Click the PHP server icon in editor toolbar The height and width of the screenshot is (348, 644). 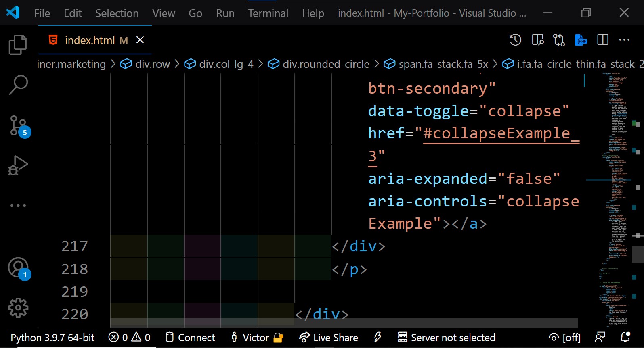[581, 40]
